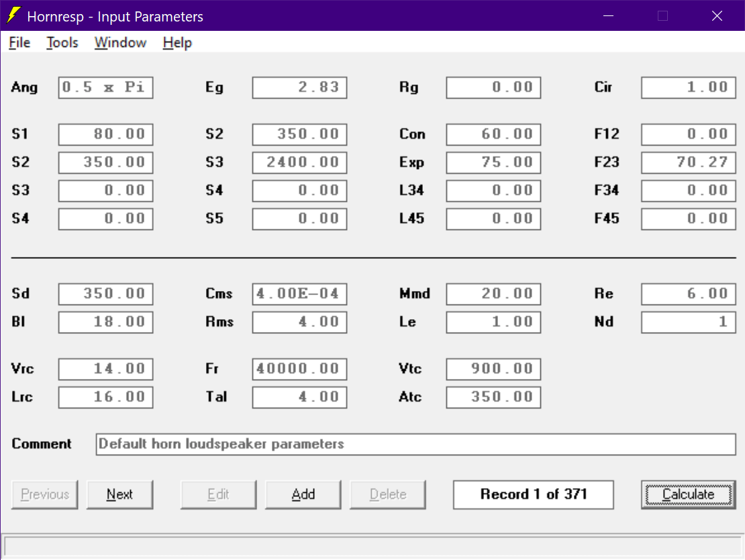The height and width of the screenshot is (560, 745).
Task: Select the Lrc field showing 16.00
Action: point(105,397)
